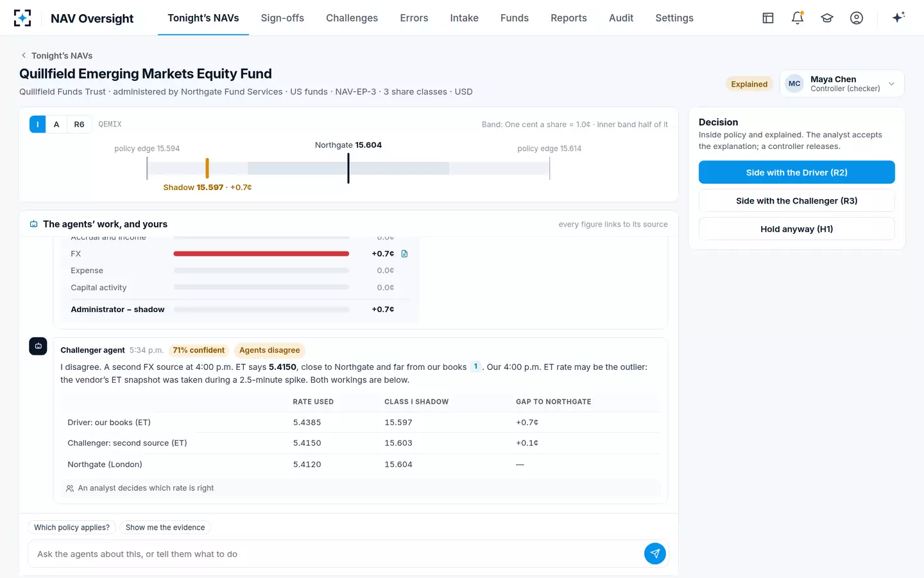This screenshot has width=924, height=578.
Task: Click the Capital activity row label
Action: pyautogui.click(x=99, y=288)
